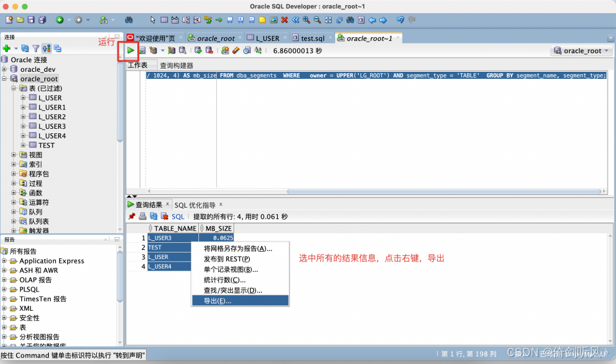Viewport: 616px width, 364px height.
Task: Open the "欢迎使用"页 tab
Action: pyautogui.click(x=155, y=38)
